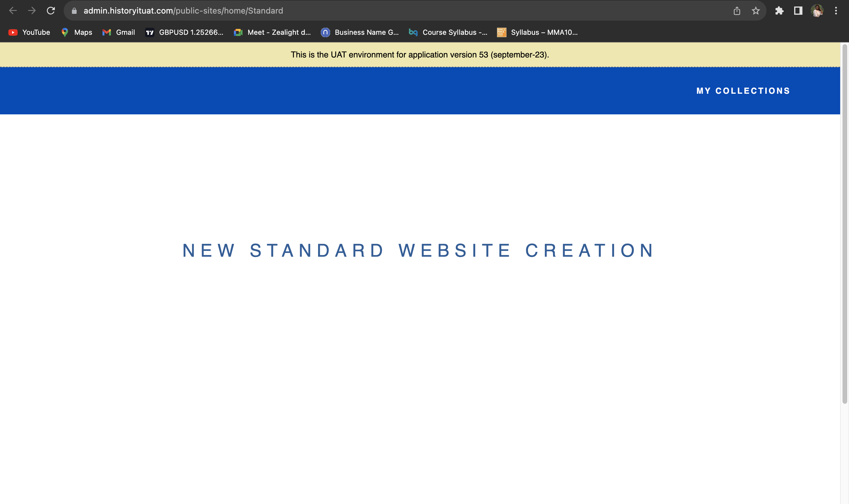The height and width of the screenshot is (504, 849).
Task: Open Syllabus – MMA10 bookmark
Action: click(x=538, y=32)
